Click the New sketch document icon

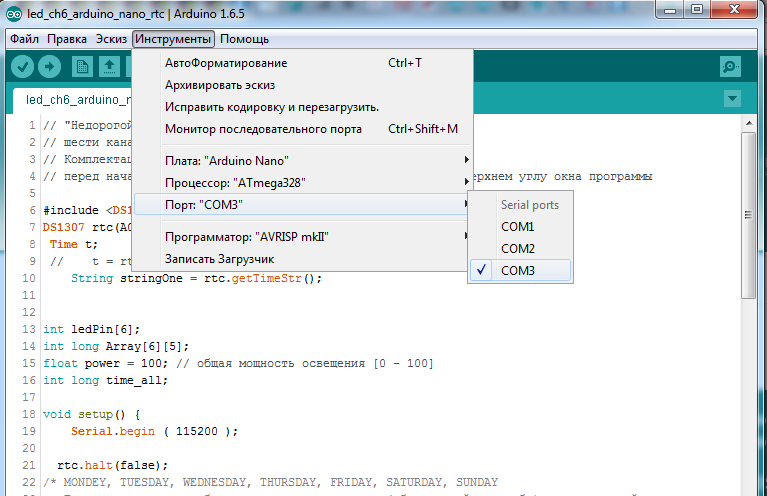pos(83,67)
